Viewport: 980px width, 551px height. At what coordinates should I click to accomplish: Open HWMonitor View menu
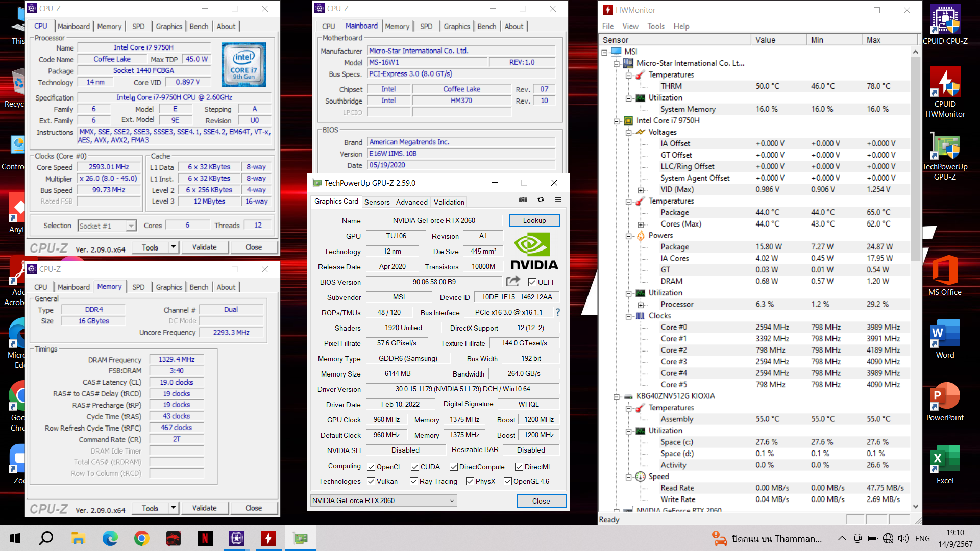(630, 26)
